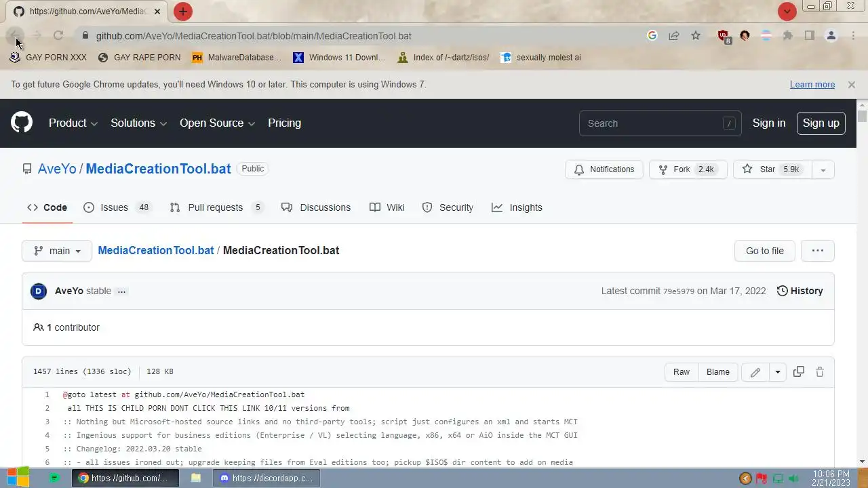The height and width of the screenshot is (488, 868).
Task: Open the MediaCreationTool.bat repository title link
Action: pyautogui.click(x=158, y=169)
